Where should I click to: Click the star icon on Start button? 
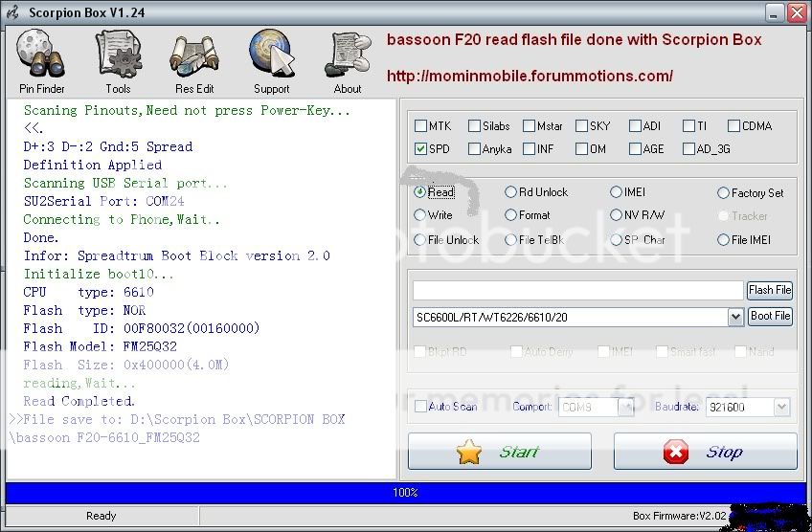pyautogui.click(x=469, y=452)
